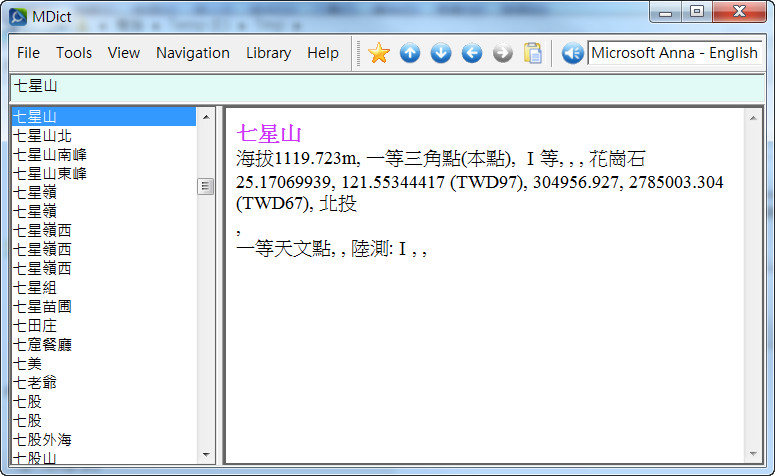Click the MDict application icon in title bar
The image size is (775, 476).
click(18, 17)
